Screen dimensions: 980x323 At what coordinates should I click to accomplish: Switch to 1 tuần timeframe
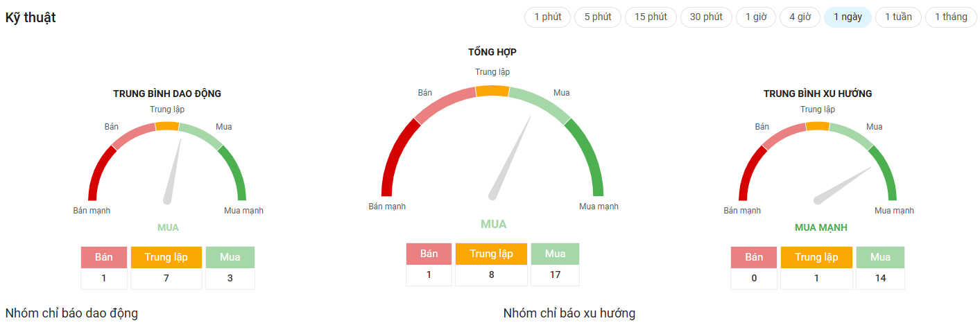point(898,17)
